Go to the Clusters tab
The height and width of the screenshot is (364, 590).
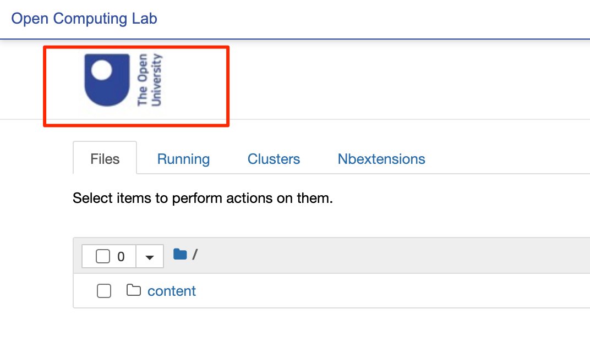[274, 159]
